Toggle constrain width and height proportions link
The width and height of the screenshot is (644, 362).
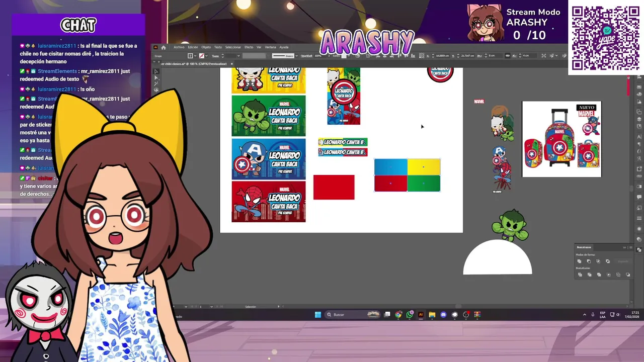pyautogui.click(x=507, y=56)
